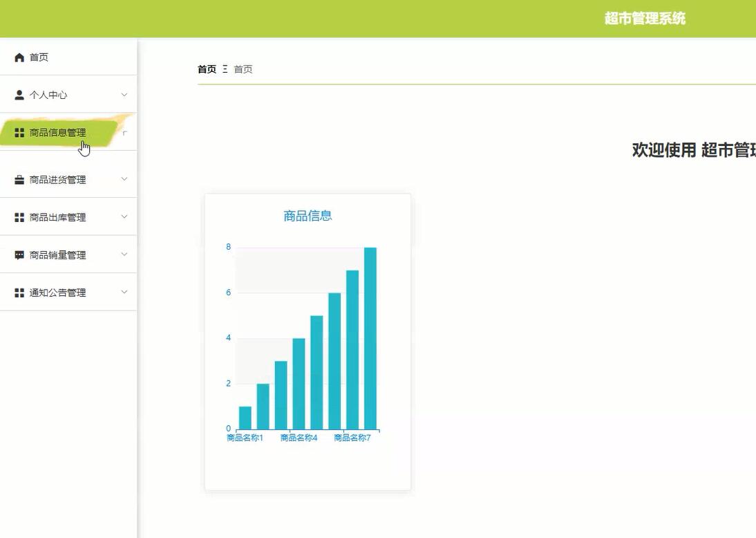Click the y-axis value 6 label
The height and width of the screenshot is (538, 756).
click(229, 293)
